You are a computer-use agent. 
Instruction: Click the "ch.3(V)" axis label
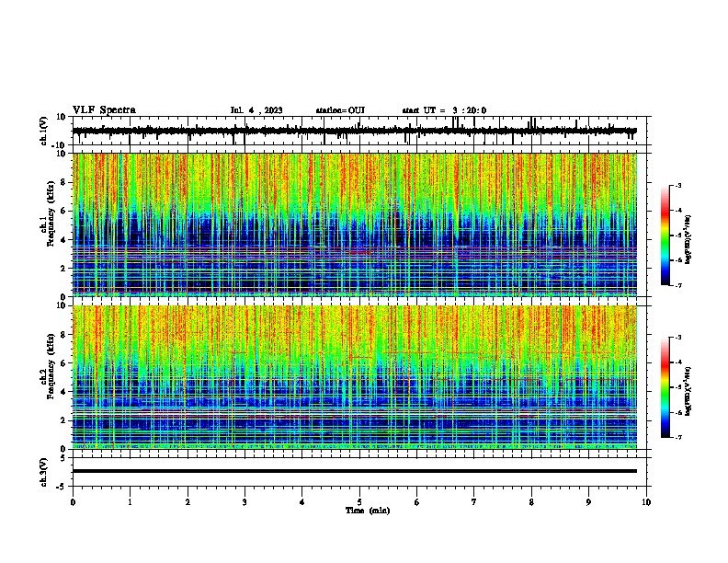coord(44,472)
